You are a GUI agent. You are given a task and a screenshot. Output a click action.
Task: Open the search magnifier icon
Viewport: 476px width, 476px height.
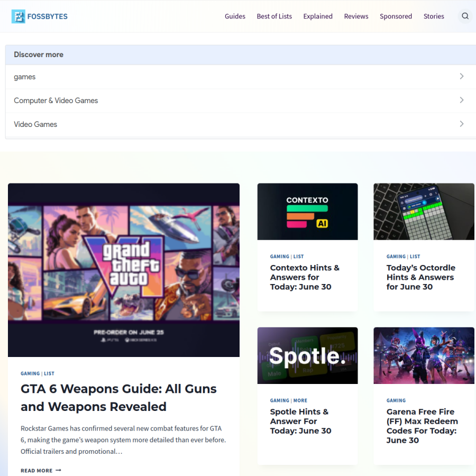(x=465, y=16)
